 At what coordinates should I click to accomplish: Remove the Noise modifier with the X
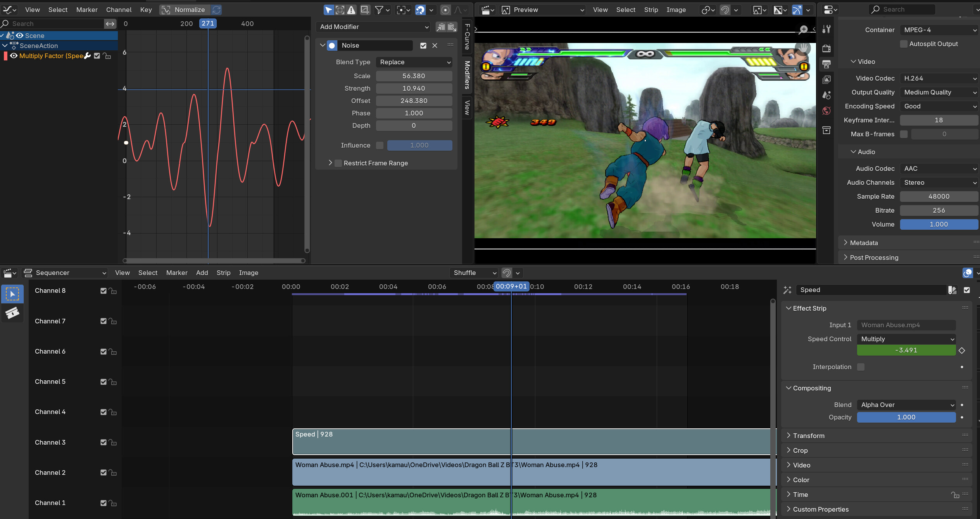[435, 46]
